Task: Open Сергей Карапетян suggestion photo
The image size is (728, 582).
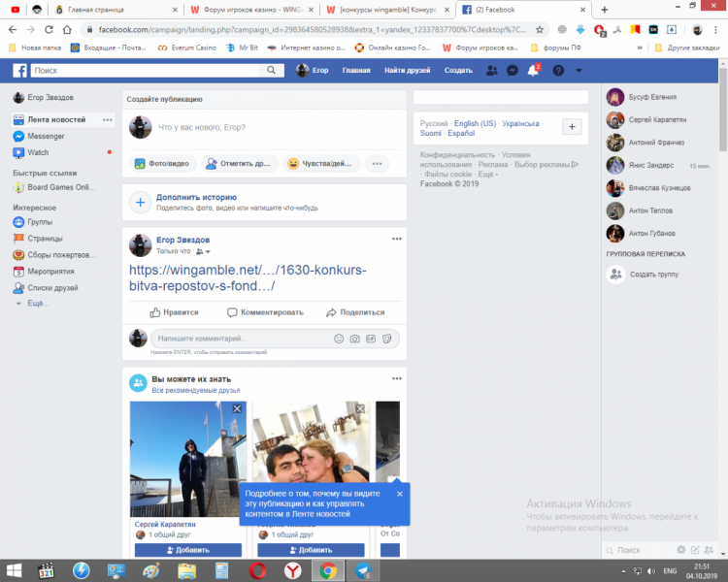Action: click(188, 460)
